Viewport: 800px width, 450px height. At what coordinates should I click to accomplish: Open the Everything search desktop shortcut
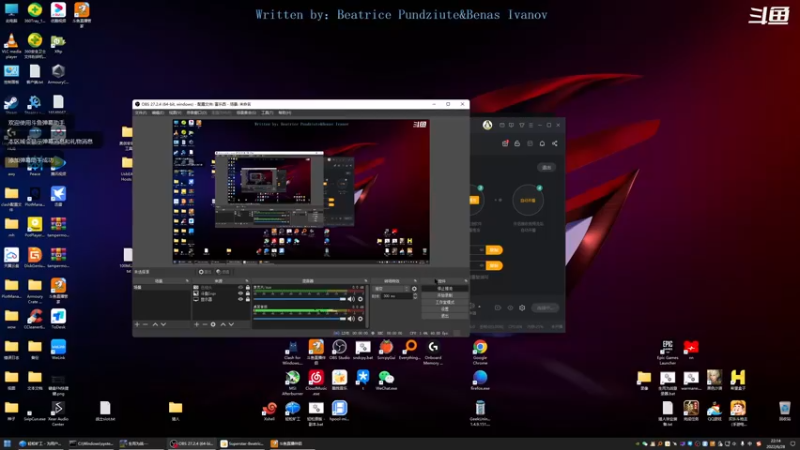coord(410,351)
